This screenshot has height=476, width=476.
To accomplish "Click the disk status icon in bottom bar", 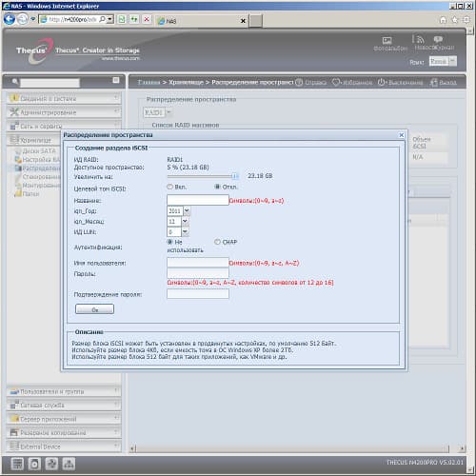I will pos(34,464).
